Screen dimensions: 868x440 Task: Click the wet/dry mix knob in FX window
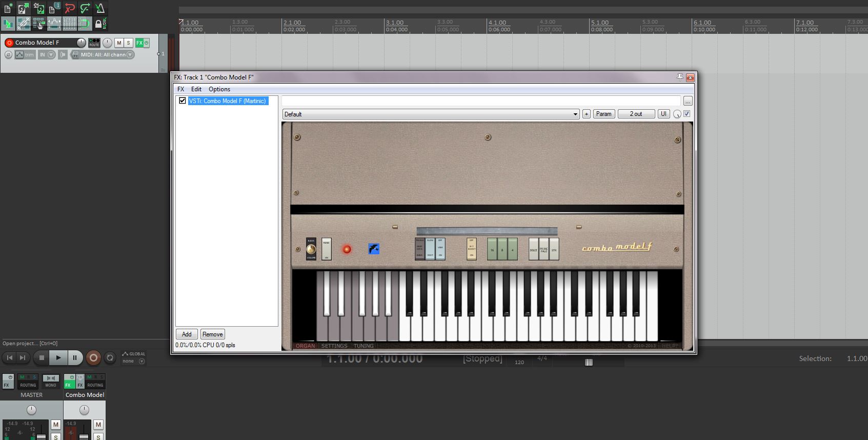tap(677, 114)
